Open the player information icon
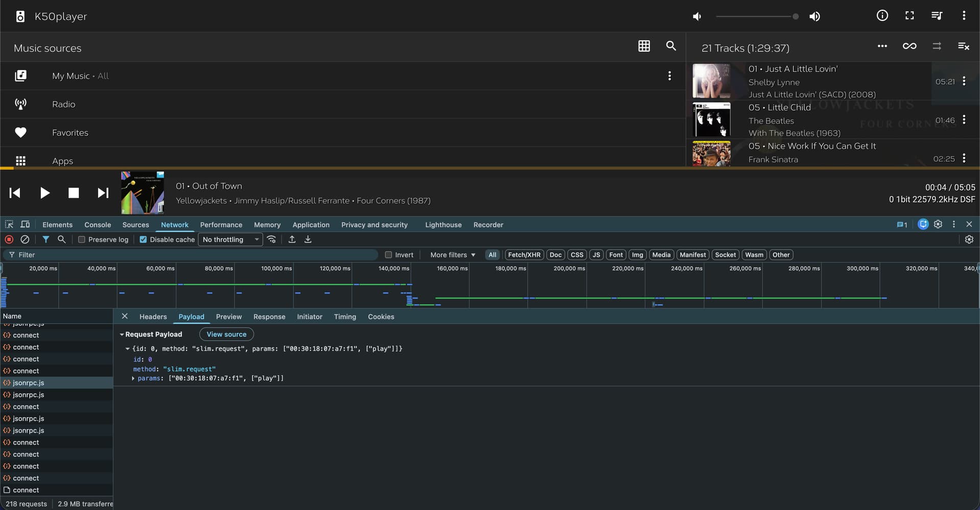This screenshot has height=510, width=980. pyautogui.click(x=882, y=16)
